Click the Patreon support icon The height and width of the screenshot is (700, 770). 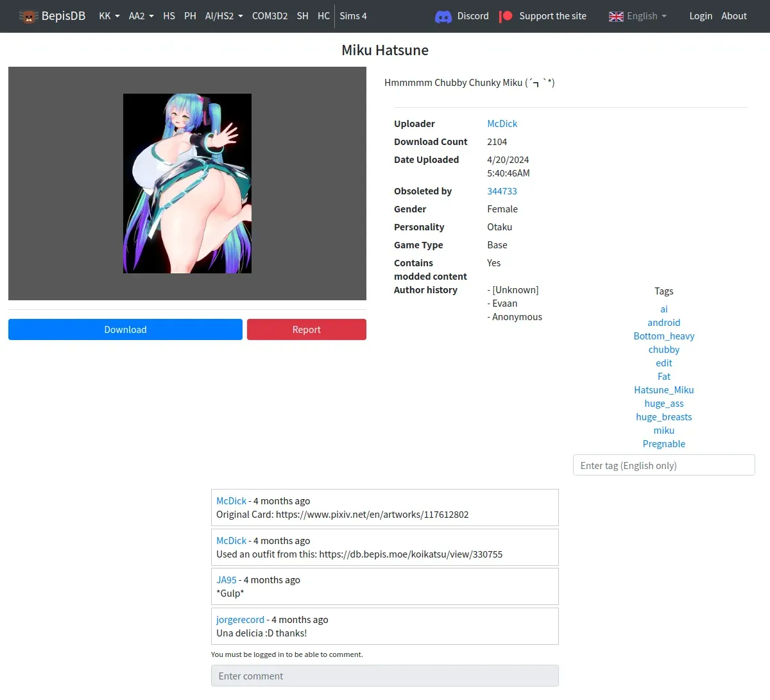coord(506,16)
